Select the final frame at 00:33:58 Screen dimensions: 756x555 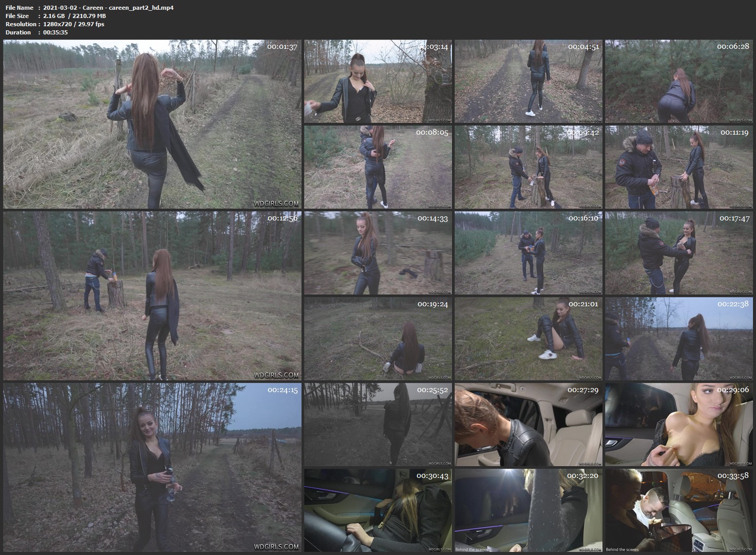pyautogui.click(x=679, y=510)
